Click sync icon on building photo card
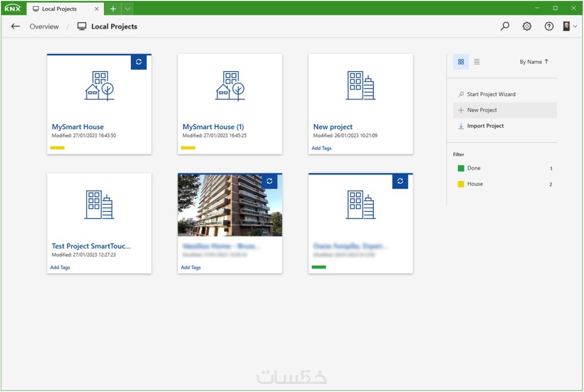Screen dimensions: 584x392 click(269, 181)
